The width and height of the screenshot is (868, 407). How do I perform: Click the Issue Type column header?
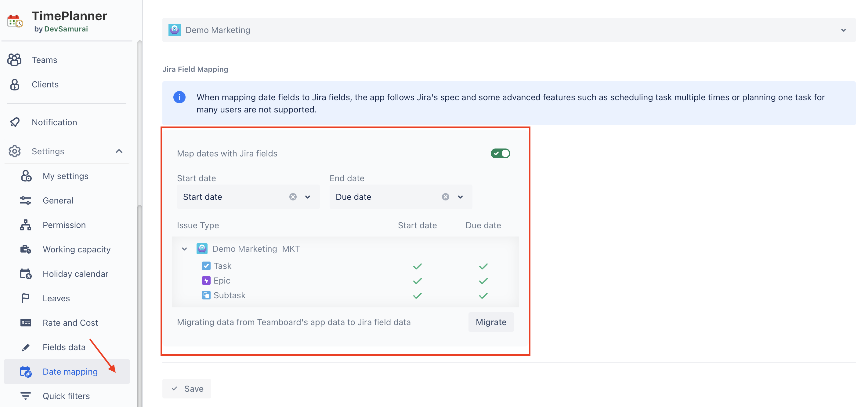[198, 225]
